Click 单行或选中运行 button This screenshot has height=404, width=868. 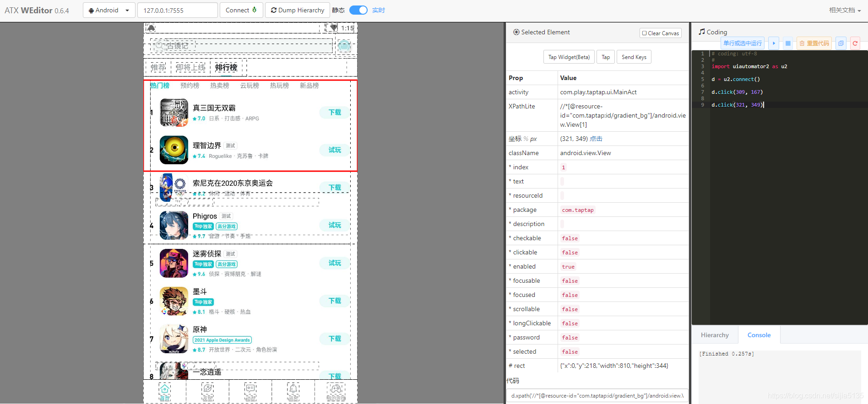click(x=743, y=43)
